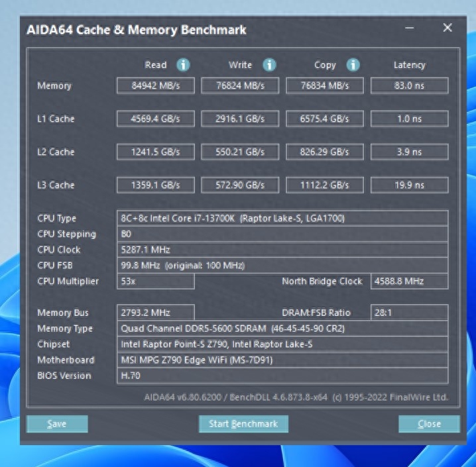Click the Save button
The image size is (476, 467).
57,424
